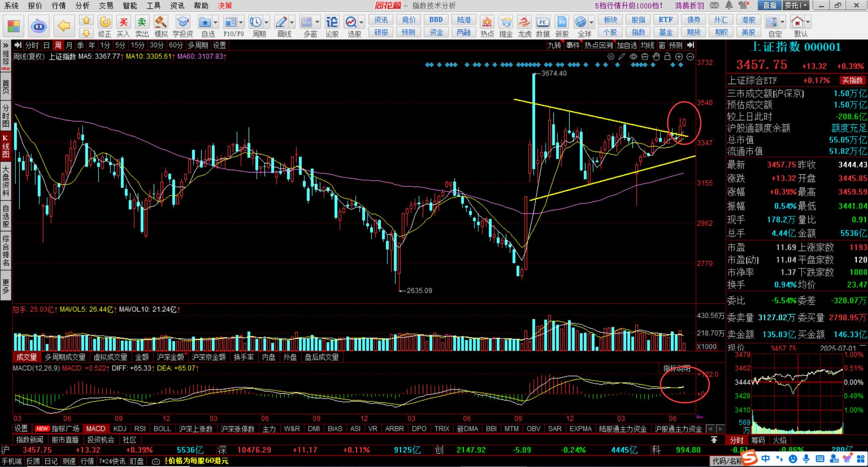Expand the 周期 period dropdown arrow
The height and width of the screenshot is (467, 868).
pos(267,22)
